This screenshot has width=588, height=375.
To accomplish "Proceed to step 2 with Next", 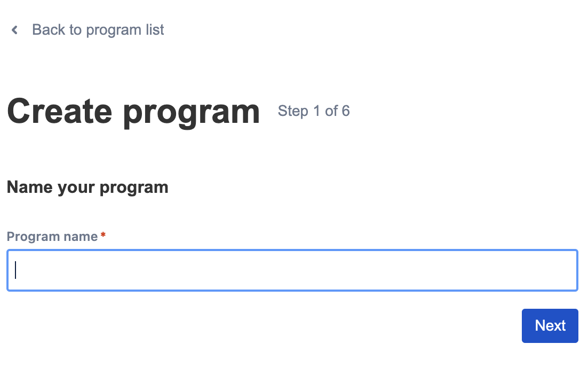I will 550,326.
